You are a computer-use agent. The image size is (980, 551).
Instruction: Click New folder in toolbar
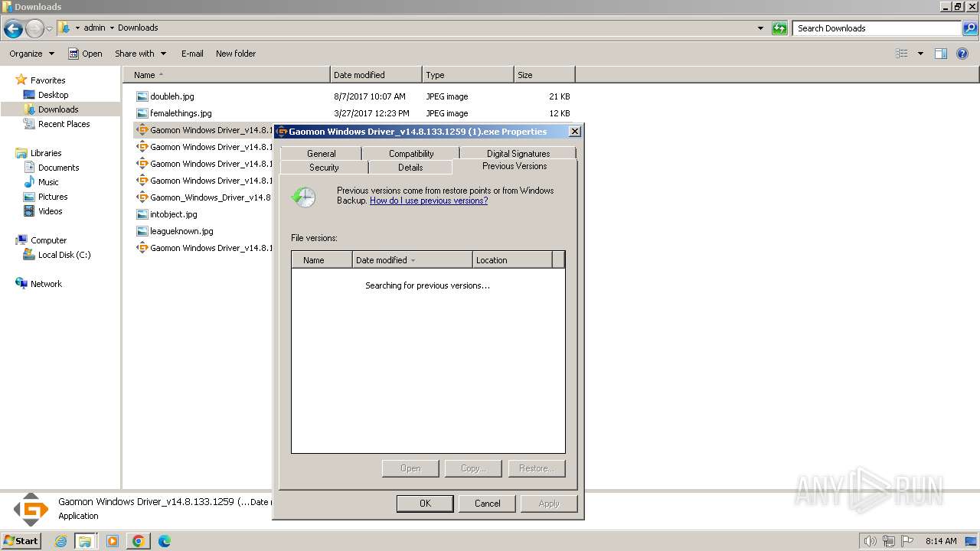pos(236,54)
